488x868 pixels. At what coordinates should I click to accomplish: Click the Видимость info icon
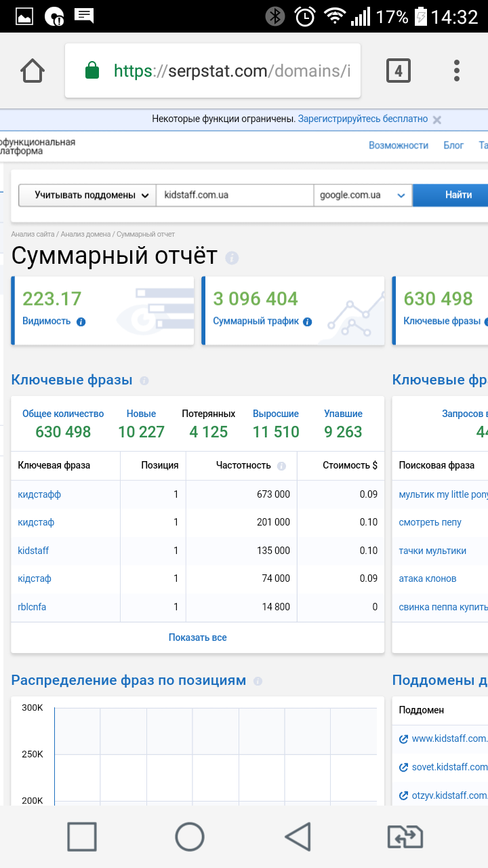pos(81,322)
